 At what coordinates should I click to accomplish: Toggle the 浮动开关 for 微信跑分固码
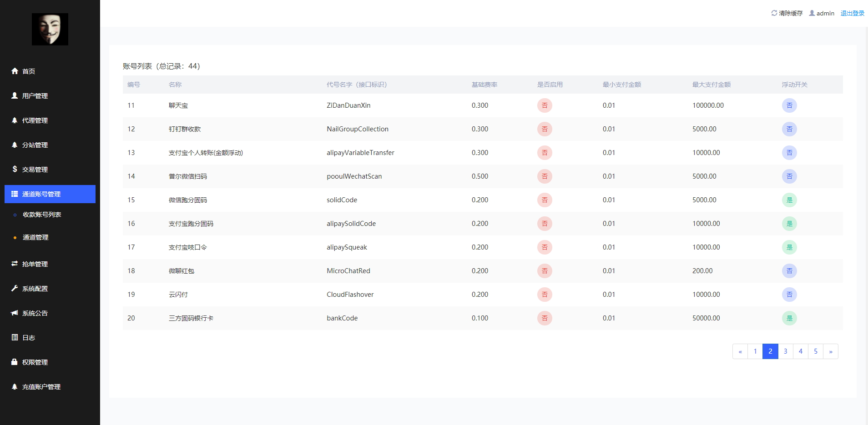789,200
